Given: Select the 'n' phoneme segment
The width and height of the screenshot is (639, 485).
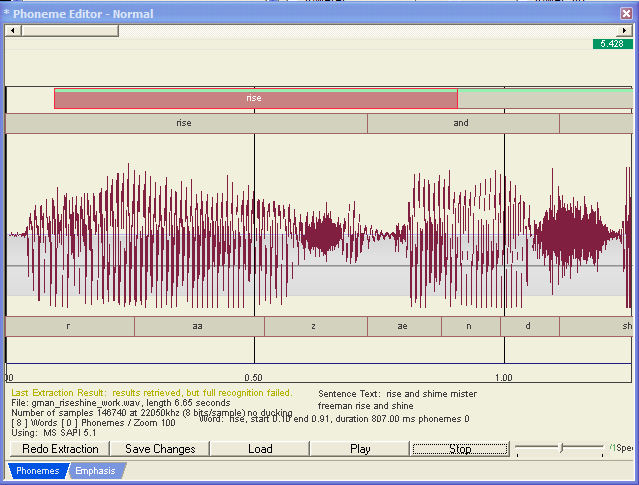Looking at the screenshot, I should [x=471, y=326].
